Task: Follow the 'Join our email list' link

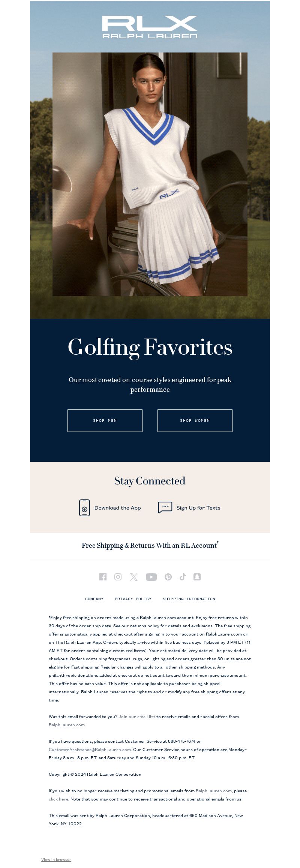Action: pos(137,717)
